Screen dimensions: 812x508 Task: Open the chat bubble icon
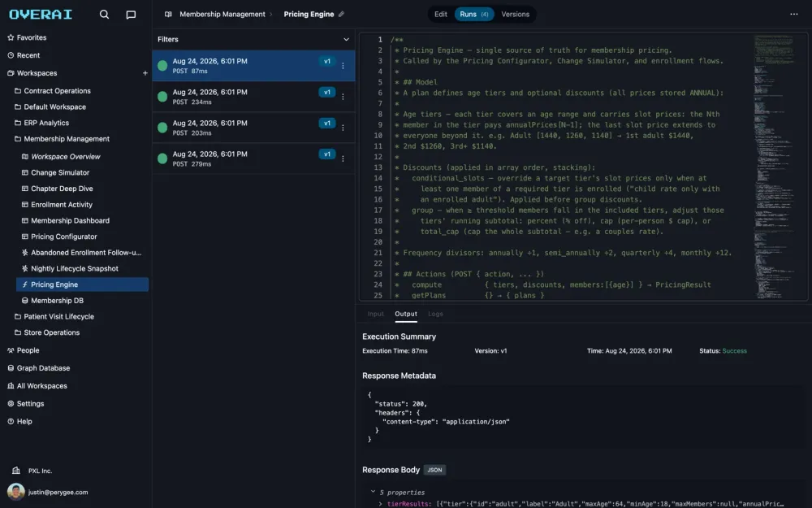(x=131, y=15)
